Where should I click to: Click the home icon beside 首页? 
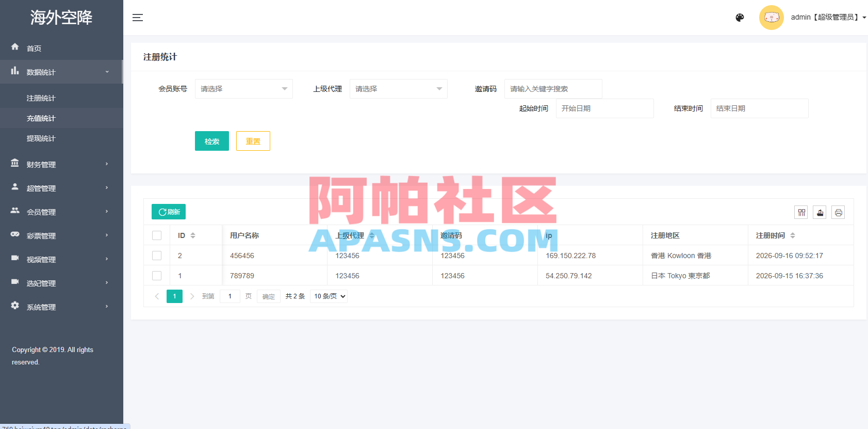pyautogui.click(x=15, y=46)
